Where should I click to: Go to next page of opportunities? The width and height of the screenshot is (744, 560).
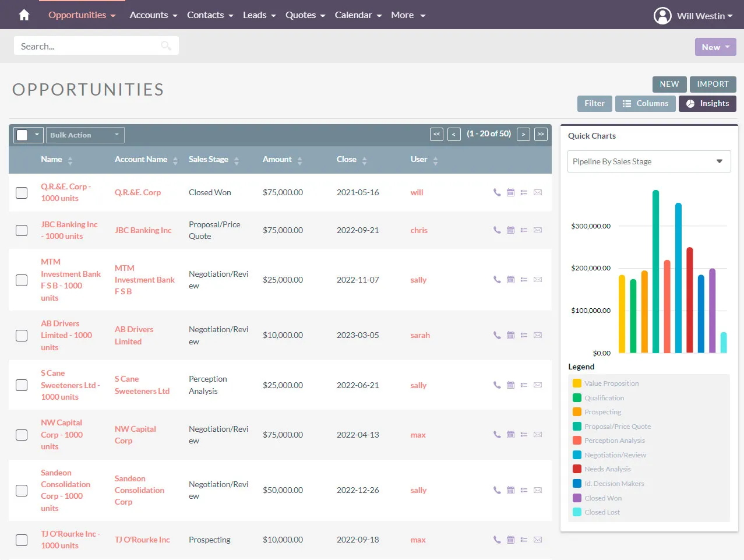[523, 135]
